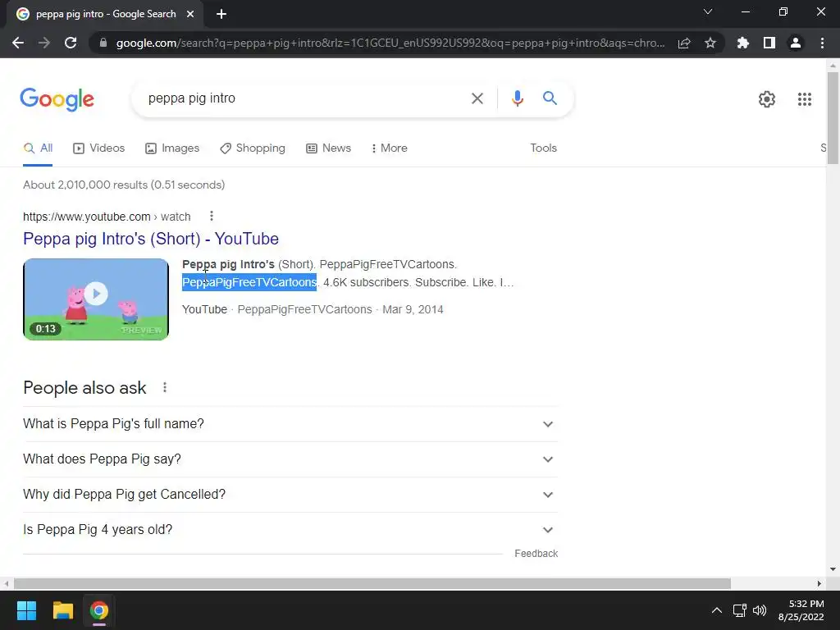Switch to the Shopping tab
Viewport: 840px width, 630px height.
pos(253,148)
